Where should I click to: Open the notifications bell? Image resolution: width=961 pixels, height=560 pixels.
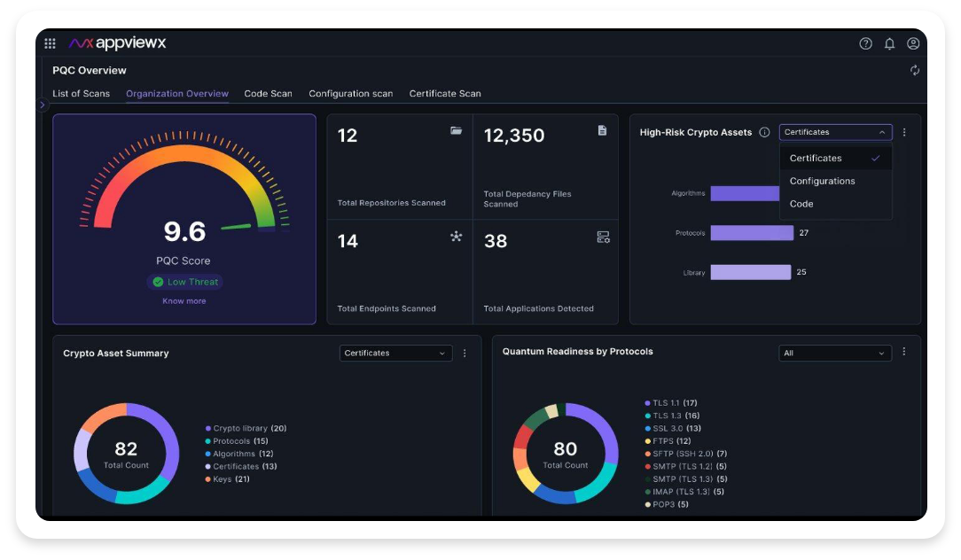pyautogui.click(x=889, y=43)
